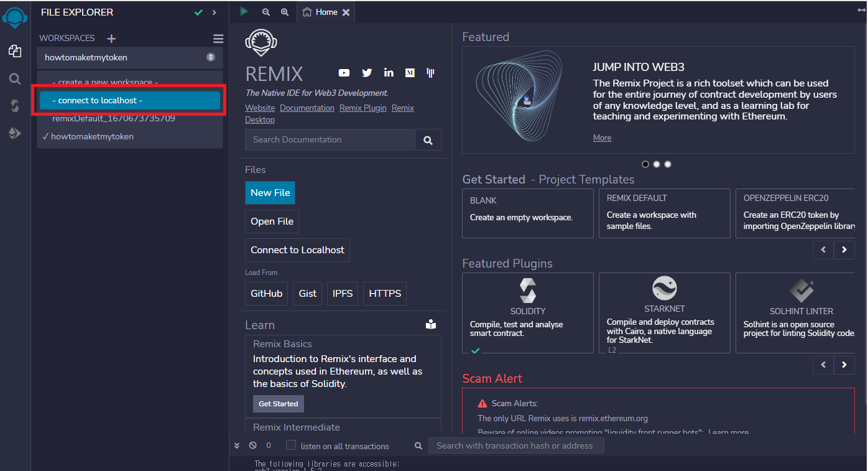Open the Remix home logo icon
This screenshot has height=471, width=868.
pos(15,17)
